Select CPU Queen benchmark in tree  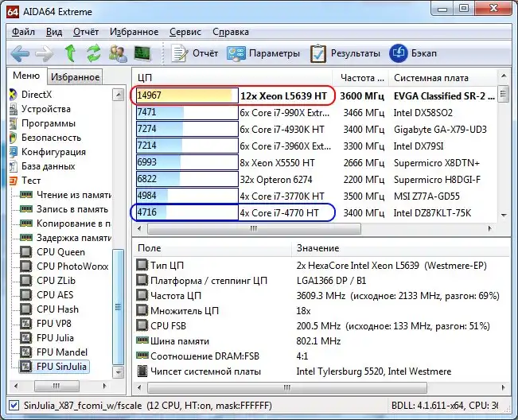(x=60, y=252)
